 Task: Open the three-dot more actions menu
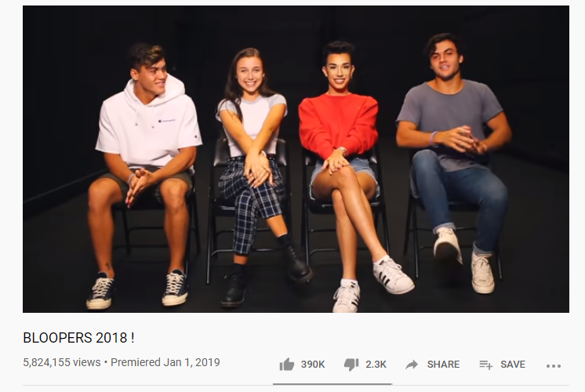click(554, 366)
